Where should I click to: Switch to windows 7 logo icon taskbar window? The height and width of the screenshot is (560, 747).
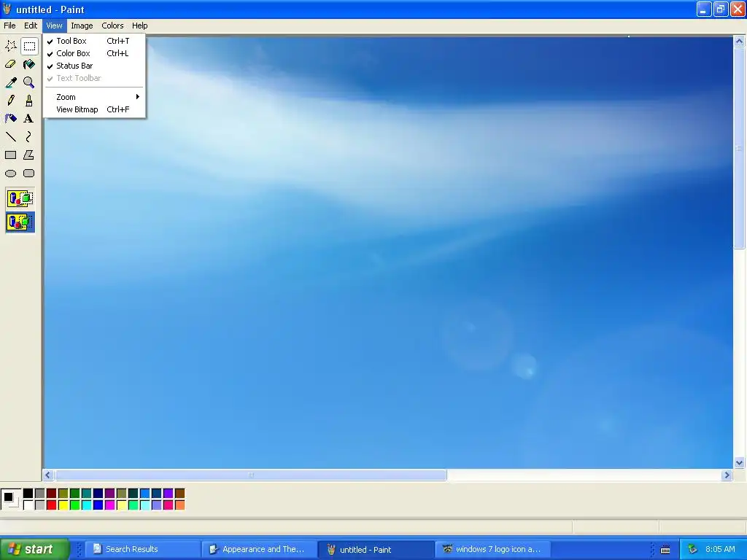coord(492,549)
